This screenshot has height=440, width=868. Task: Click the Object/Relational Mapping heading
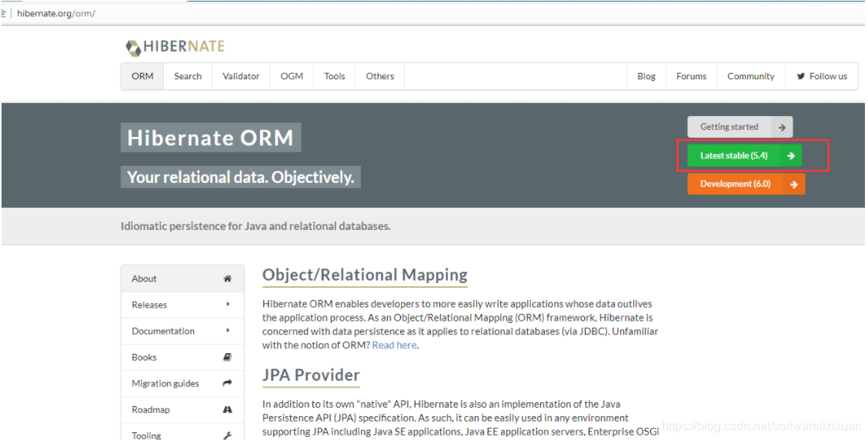[x=365, y=275]
